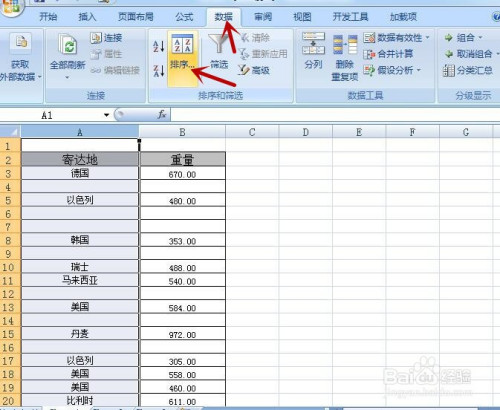Click the Office button logo
The width and height of the screenshot is (500, 410).
click(x=12, y=7)
